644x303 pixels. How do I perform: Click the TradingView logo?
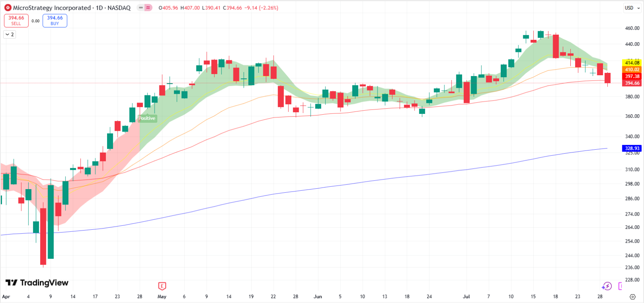(x=37, y=283)
